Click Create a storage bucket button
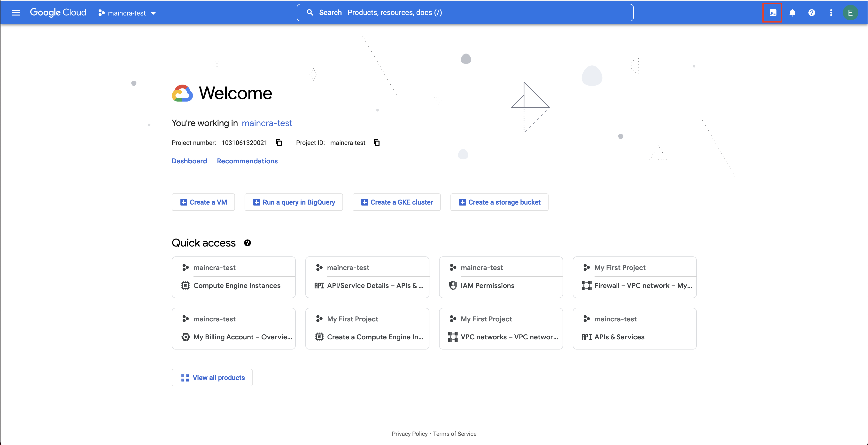 [499, 202]
